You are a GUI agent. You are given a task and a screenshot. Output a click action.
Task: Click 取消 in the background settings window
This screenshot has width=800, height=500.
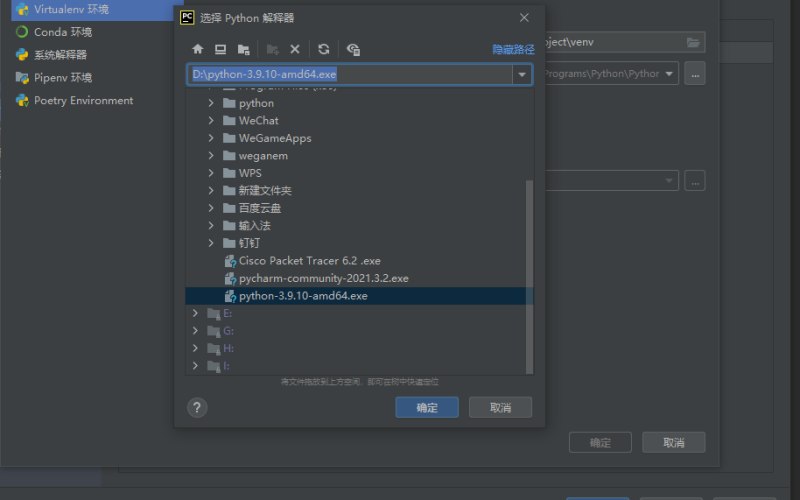point(673,442)
